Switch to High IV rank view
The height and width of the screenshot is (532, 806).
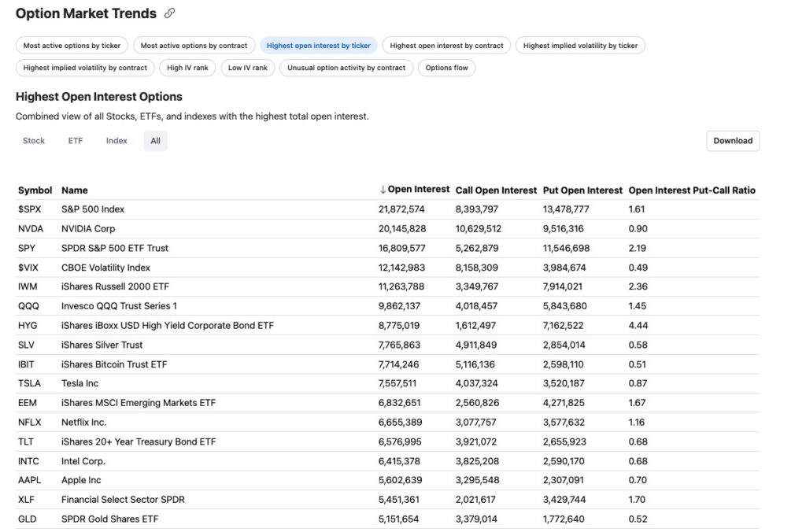click(x=187, y=68)
